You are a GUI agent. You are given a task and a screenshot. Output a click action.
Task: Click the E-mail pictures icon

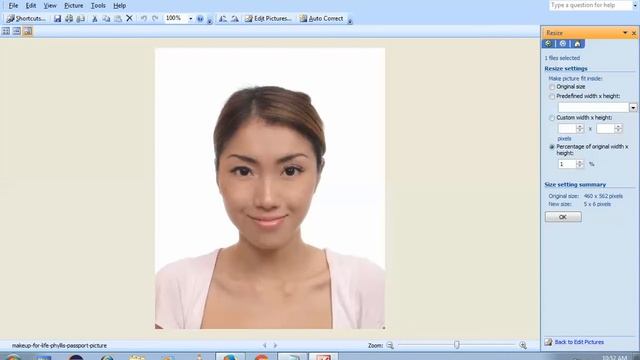[x=80, y=18]
